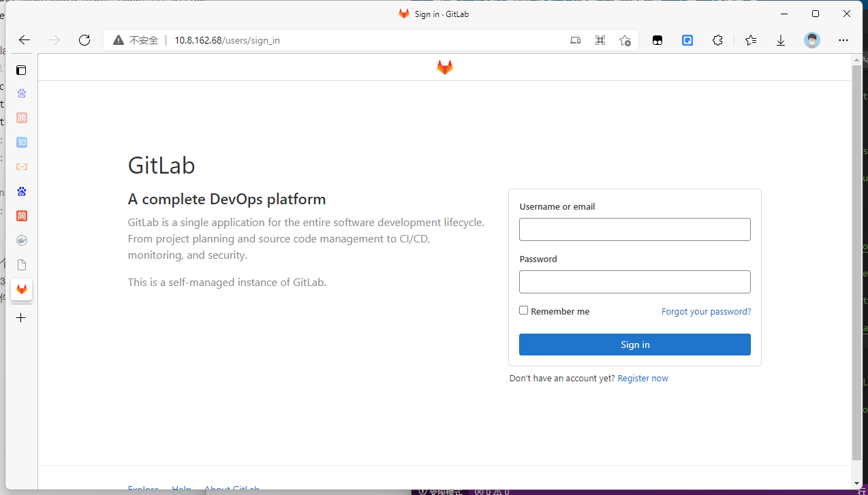The image size is (868, 495).
Task: Click the profile avatar icon
Action: tap(811, 40)
